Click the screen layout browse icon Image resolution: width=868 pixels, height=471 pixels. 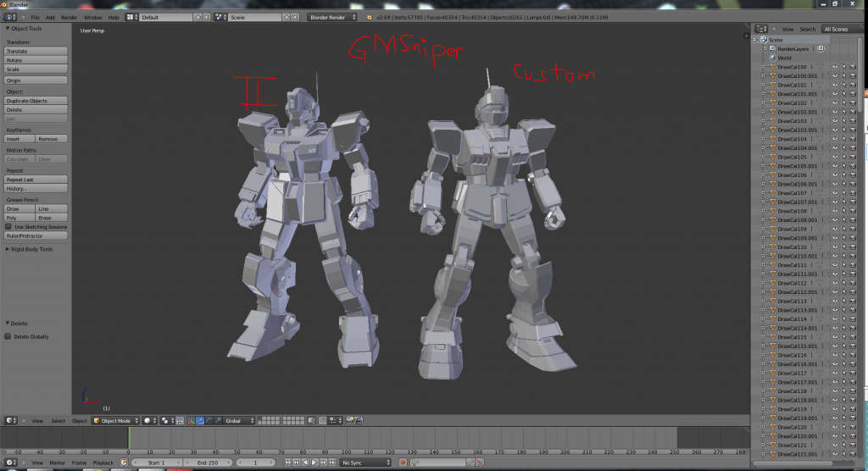(131, 17)
